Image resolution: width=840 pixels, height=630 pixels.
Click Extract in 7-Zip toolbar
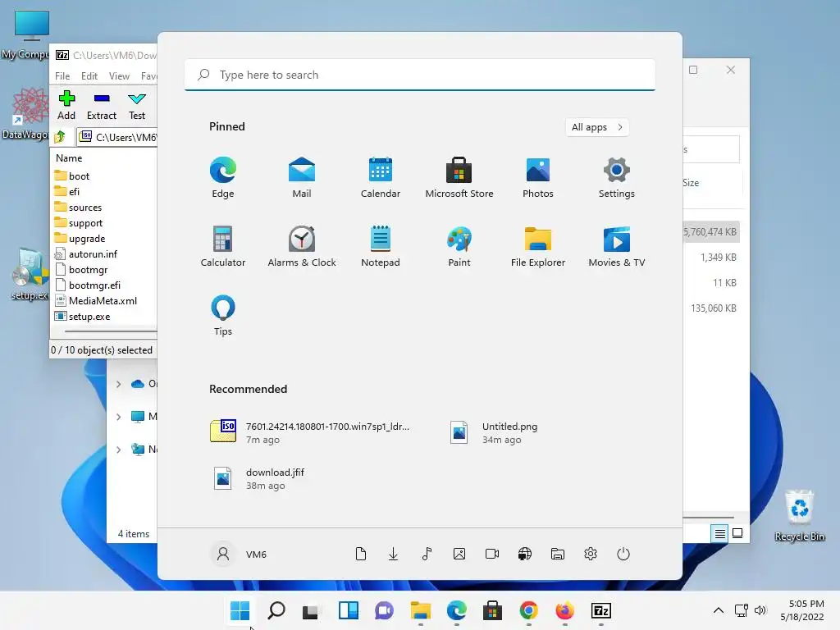tap(101, 105)
